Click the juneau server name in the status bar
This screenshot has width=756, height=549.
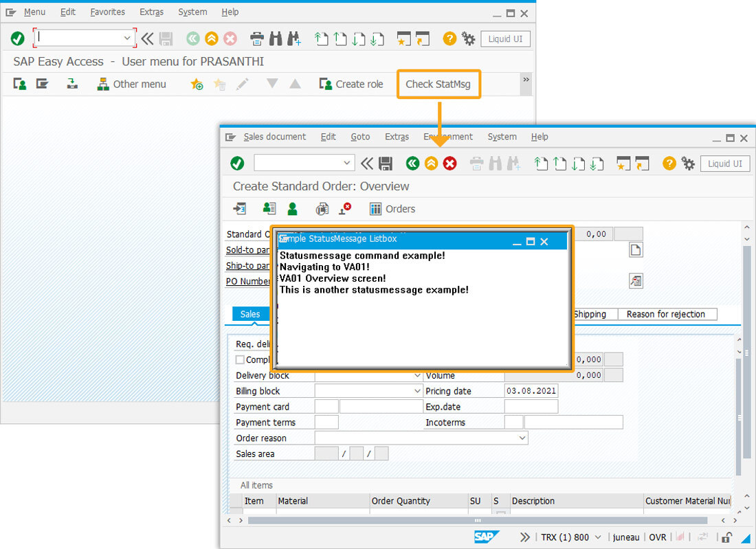pos(626,537)
